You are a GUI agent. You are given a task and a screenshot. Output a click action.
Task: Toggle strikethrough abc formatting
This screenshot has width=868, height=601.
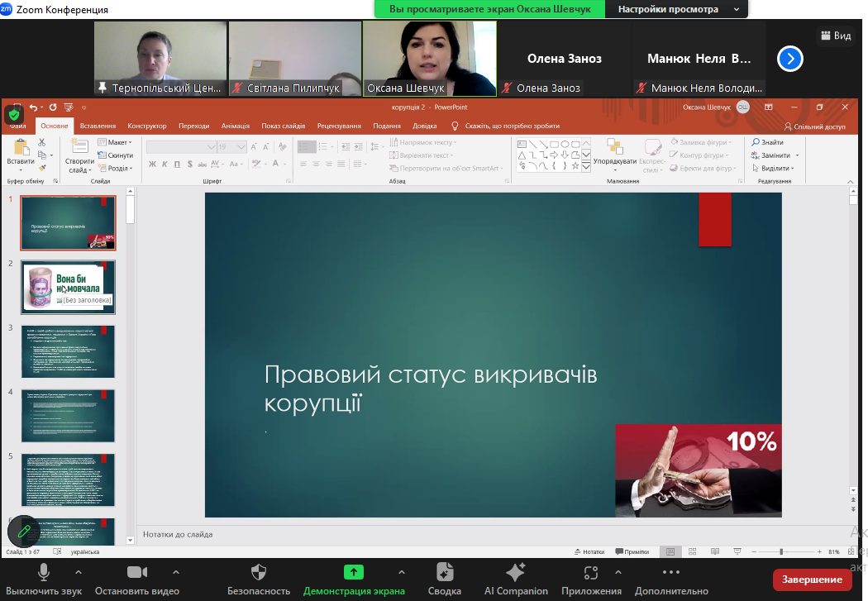coord(202,164)
